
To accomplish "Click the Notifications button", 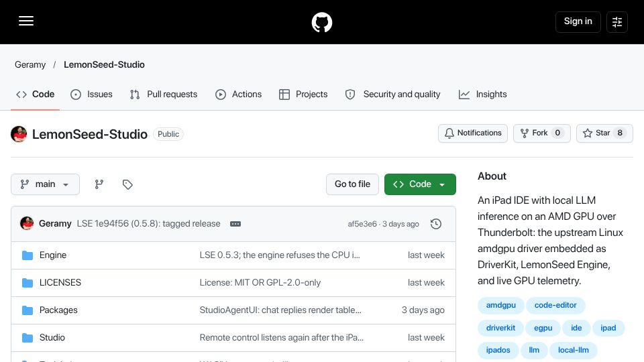I will [473, 133].
